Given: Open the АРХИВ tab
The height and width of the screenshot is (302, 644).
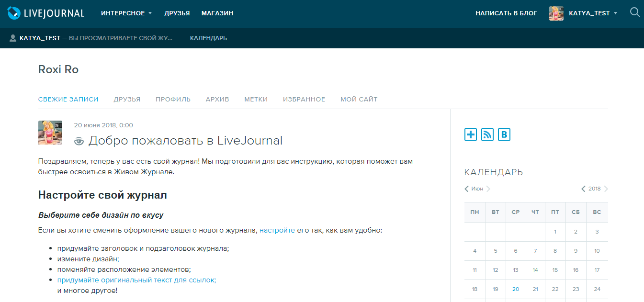Looking at the screenshot, I should coord(217,99).
